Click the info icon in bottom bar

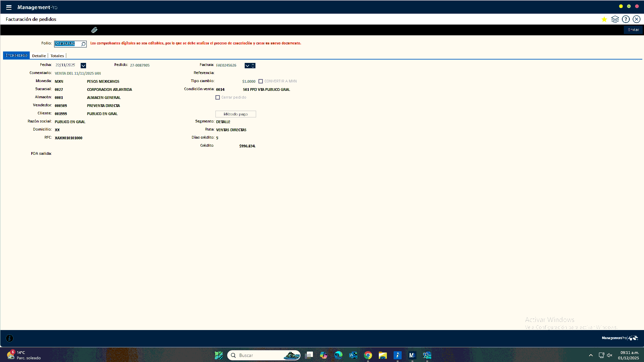tap(10, 338)
